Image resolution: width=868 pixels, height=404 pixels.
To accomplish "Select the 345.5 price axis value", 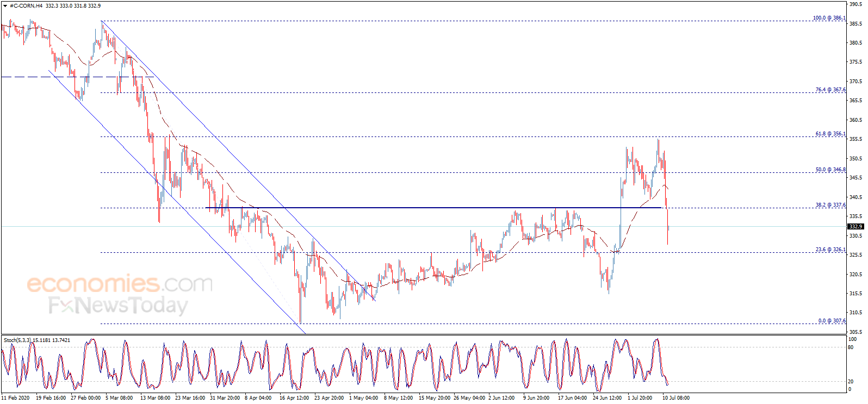I will 855,178.
